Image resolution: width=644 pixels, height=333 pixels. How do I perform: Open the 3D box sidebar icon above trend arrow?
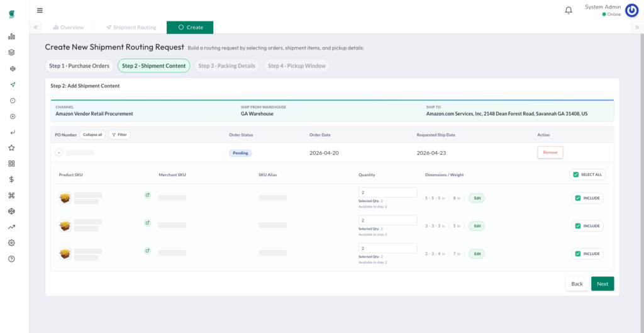click(11, 211)
